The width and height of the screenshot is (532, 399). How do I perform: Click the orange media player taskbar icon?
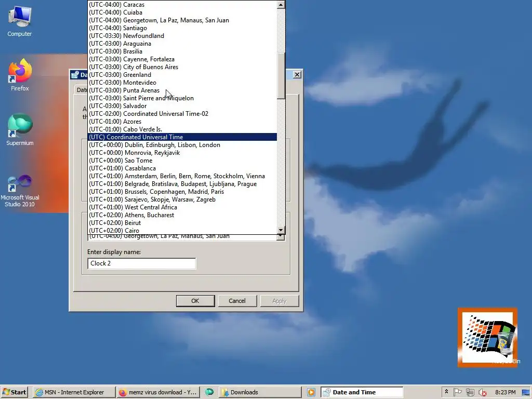pos(311,392)
